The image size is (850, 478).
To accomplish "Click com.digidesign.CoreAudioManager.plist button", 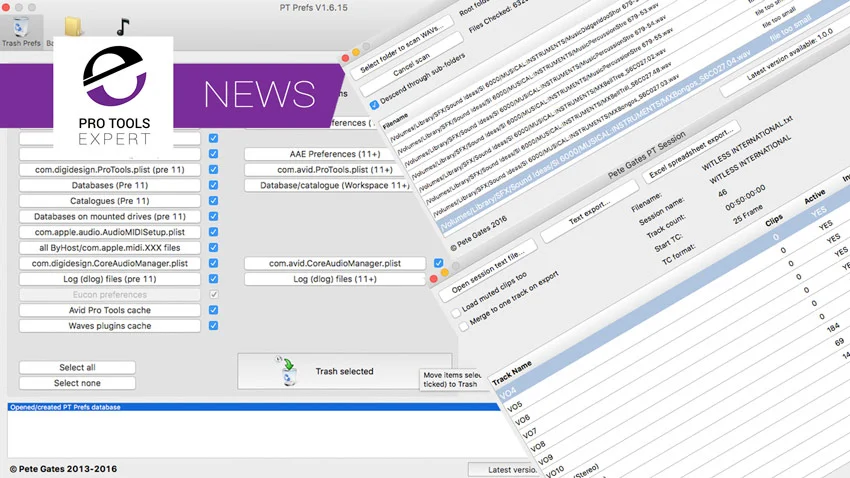I will pos(110,263).
